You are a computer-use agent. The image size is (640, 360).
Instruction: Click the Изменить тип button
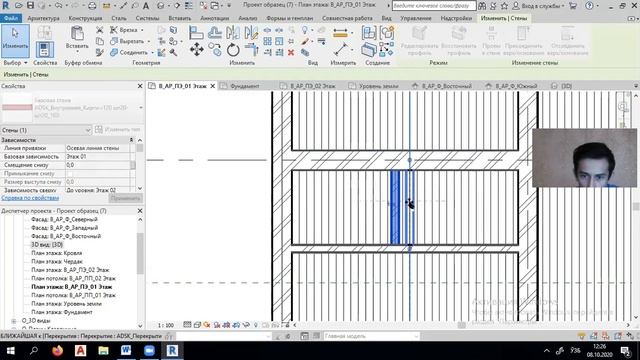tap(118, 129)
